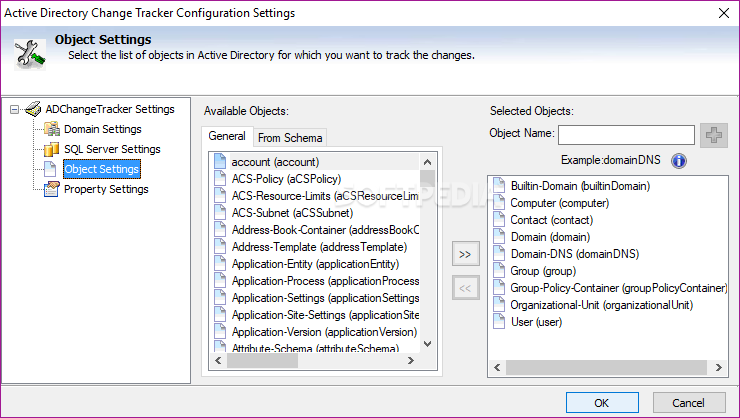Click the Object Settings page icon

50,169
